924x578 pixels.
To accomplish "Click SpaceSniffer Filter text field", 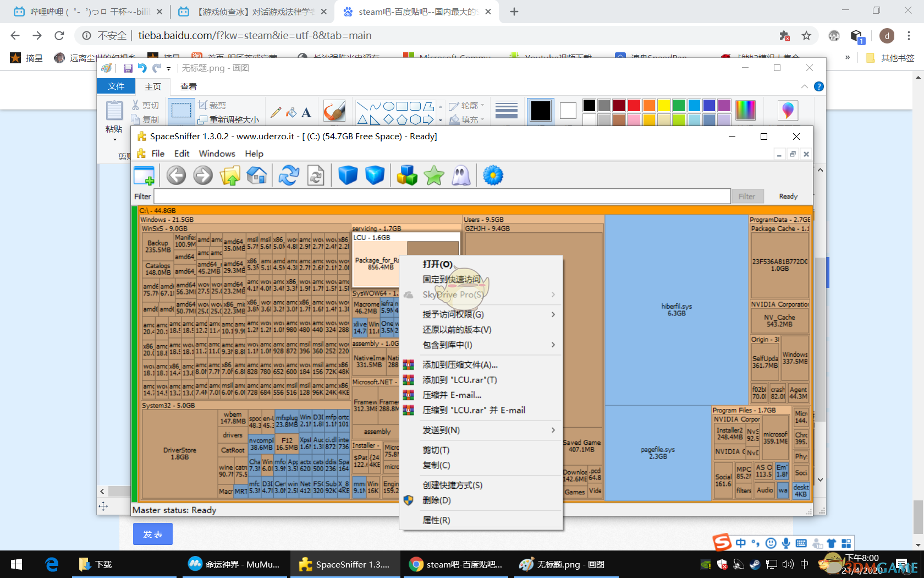I will (442, 196).
